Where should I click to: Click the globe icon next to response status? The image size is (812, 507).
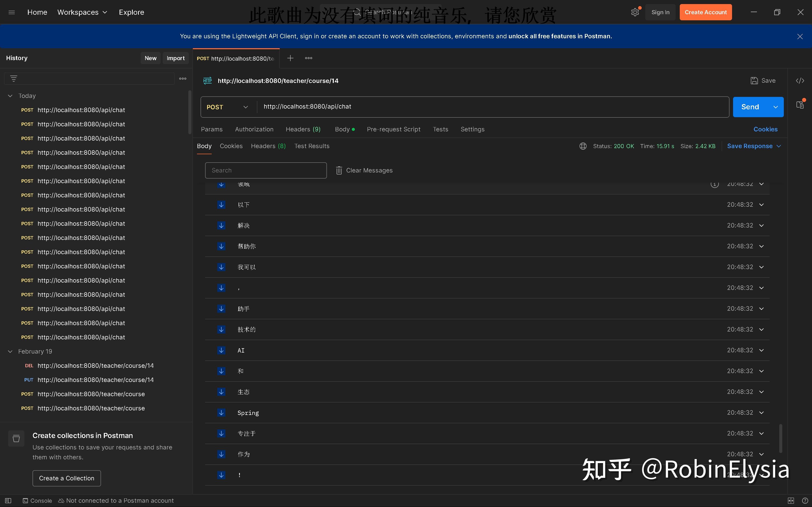click(x=583, y=146)
